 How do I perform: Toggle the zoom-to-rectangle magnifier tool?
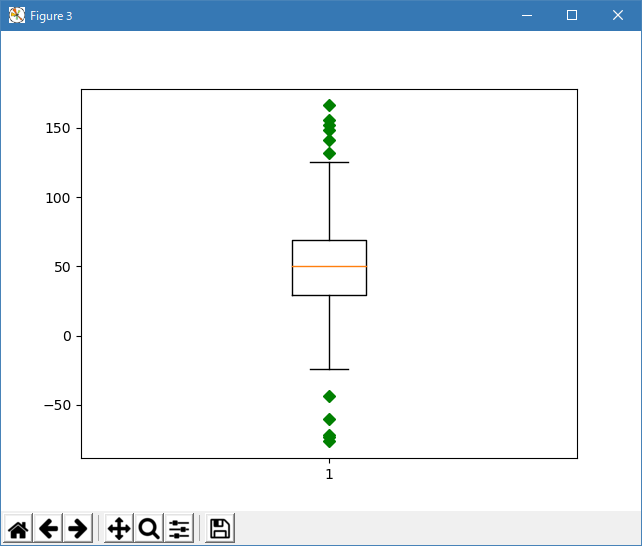(x=149, y=529)
